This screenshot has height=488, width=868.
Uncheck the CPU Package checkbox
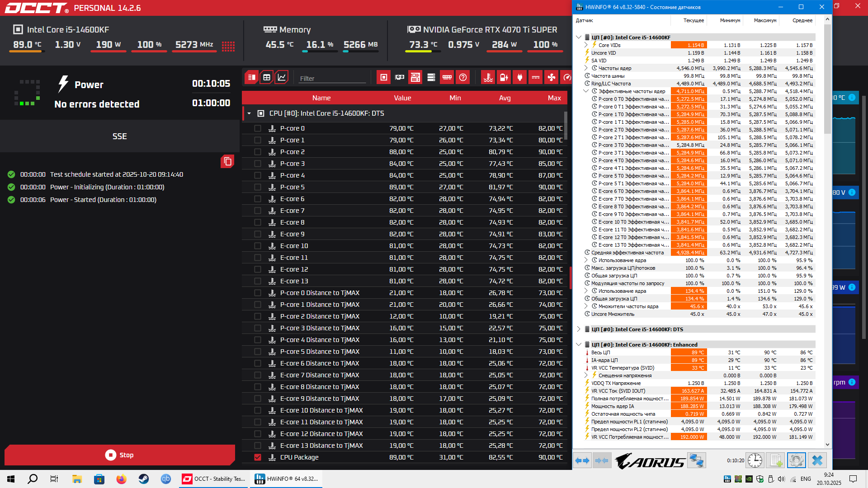(x=258, y=457)
